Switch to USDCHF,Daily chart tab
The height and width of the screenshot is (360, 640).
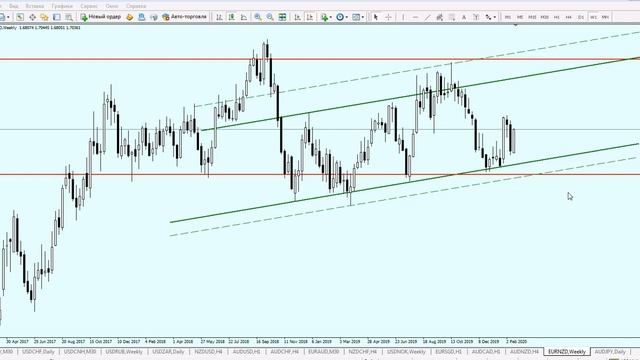(38, 351)
